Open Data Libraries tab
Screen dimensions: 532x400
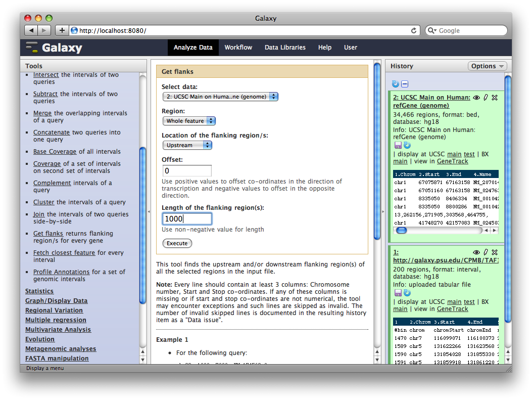coord(285,48)
